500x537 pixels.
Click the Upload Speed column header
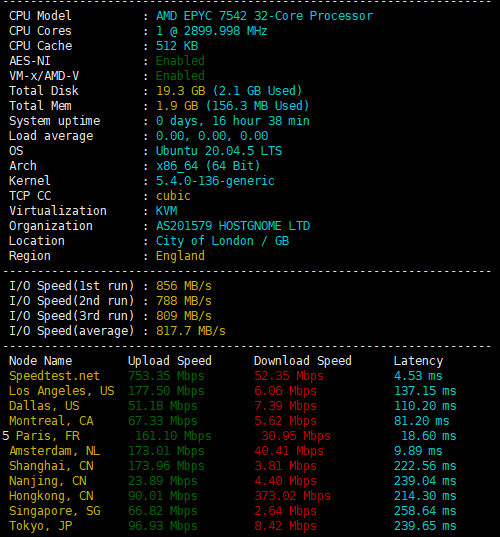(x=170, y=361)
